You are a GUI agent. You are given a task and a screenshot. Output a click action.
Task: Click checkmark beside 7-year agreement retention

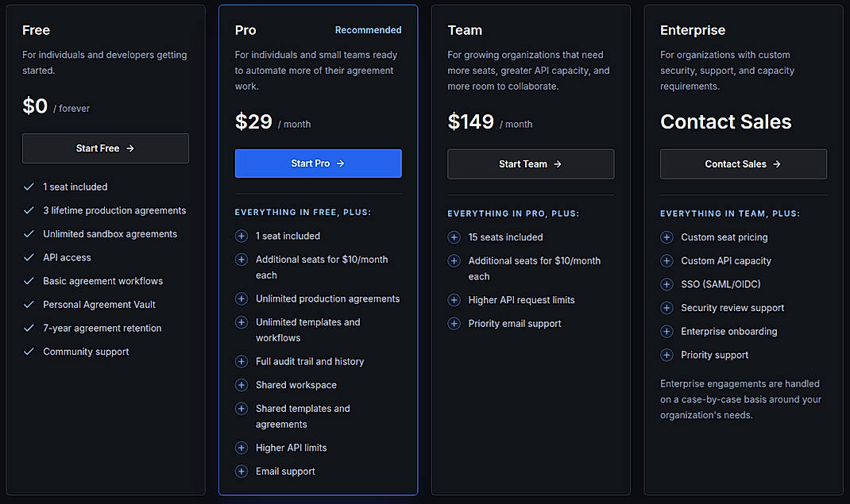pyautogui.click(x=29, y=328)
